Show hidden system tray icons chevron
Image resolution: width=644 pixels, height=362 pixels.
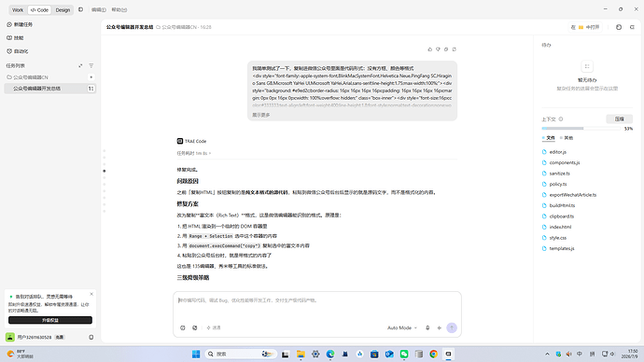coord(547,354)
